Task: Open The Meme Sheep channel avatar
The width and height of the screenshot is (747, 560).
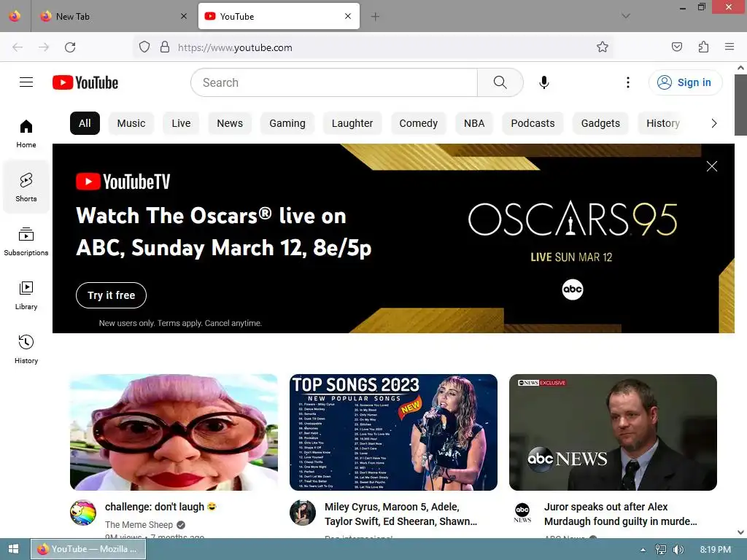Action: tap(83, 513)
